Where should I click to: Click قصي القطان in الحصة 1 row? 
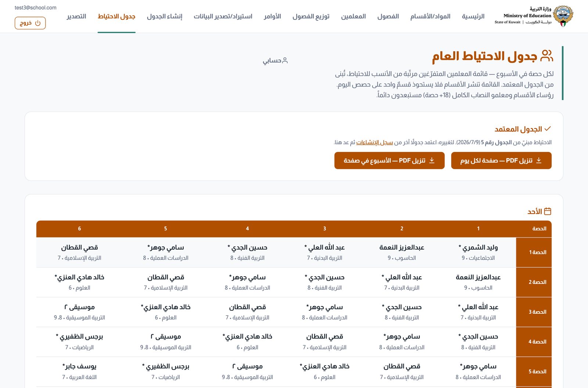[79, 248]
